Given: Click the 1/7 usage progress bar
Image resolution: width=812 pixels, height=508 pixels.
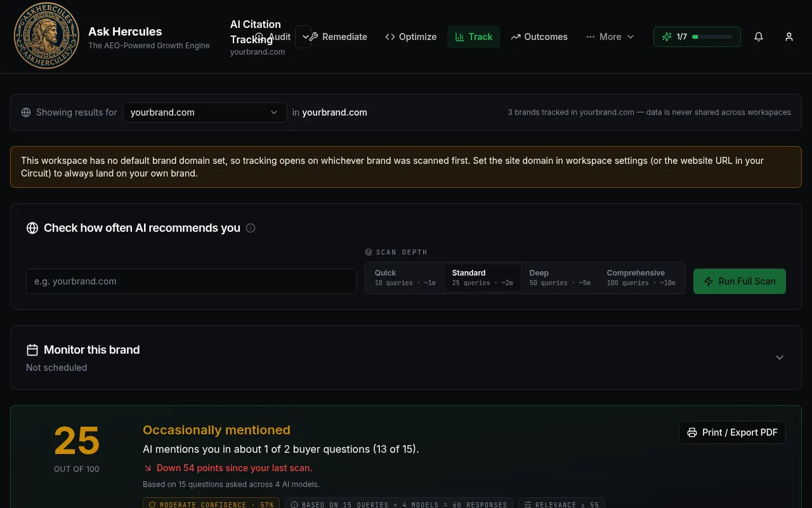Looking at the screenshot, I should (x=712, y=37).
